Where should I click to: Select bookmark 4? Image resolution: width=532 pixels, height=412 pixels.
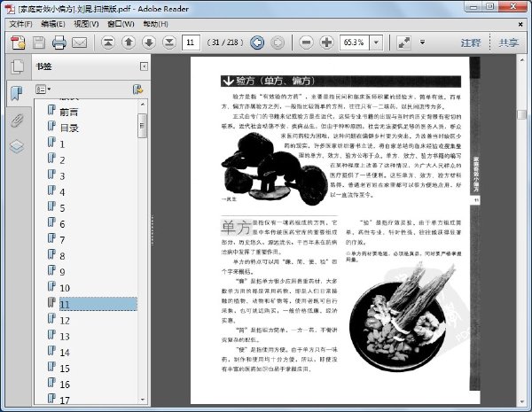(x=62, y=192)
